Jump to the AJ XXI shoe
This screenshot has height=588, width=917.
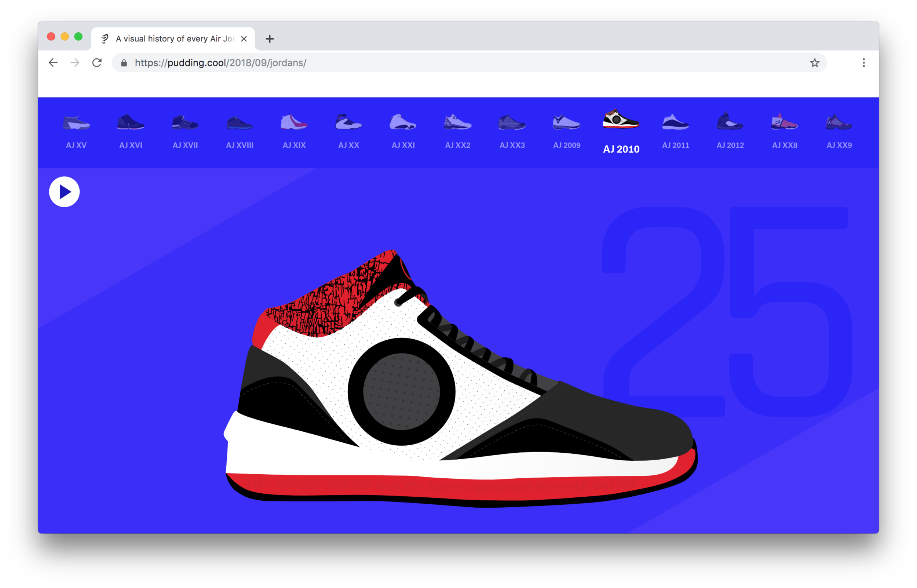(403, 122)
